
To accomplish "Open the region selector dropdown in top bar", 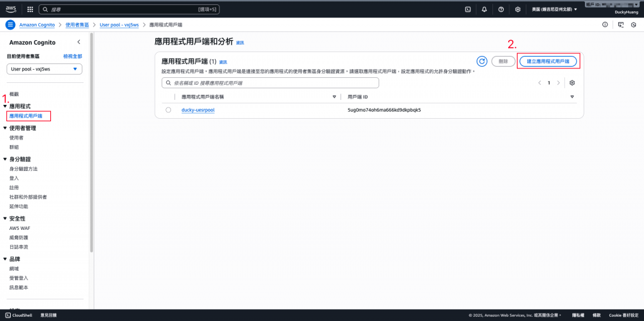I will 554,9.
